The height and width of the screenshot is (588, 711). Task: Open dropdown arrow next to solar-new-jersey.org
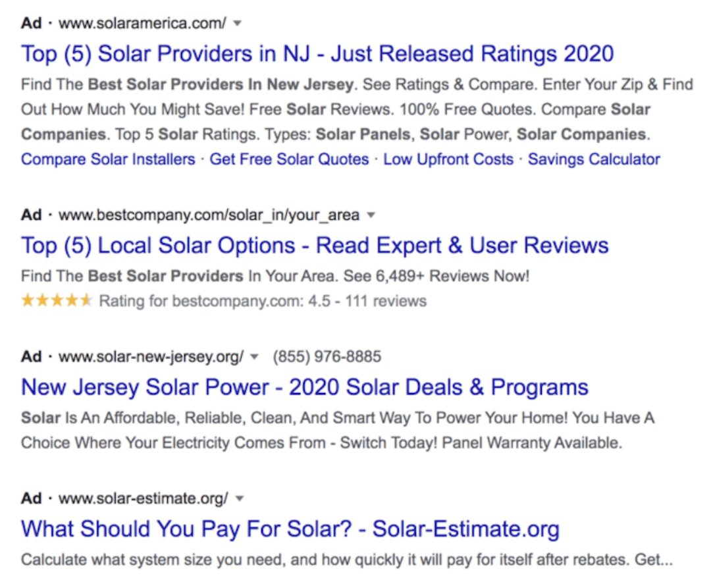pyautogui.click(x=255, y=358)
